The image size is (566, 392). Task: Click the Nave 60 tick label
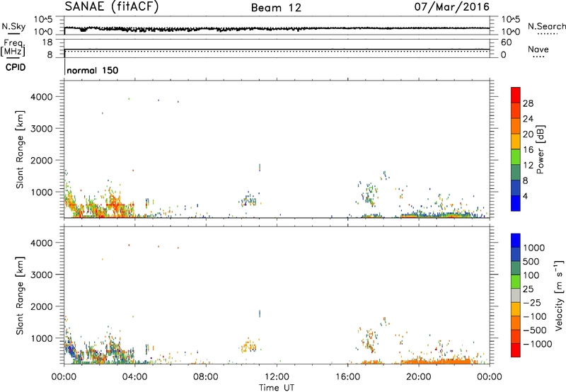tap(506, 42)
